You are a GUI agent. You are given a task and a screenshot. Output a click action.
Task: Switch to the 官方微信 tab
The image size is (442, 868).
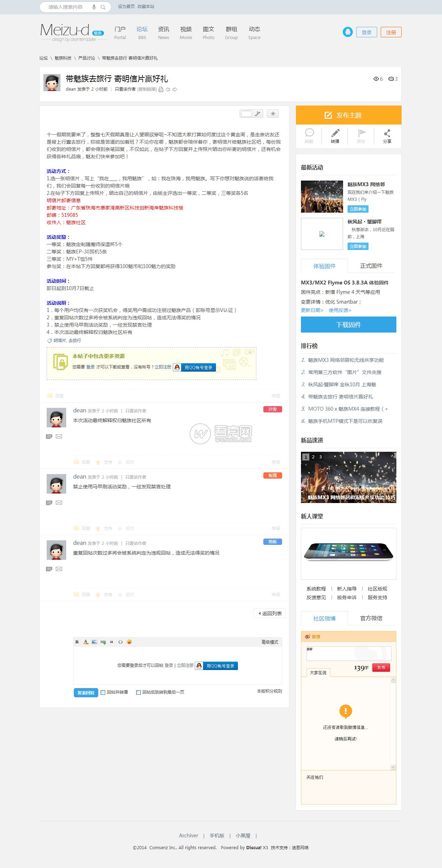(371, 618)
